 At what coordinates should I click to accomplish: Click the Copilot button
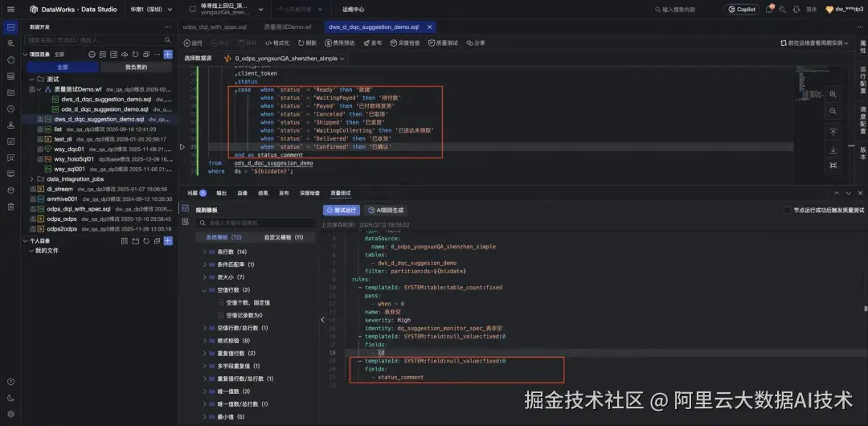coord(742,10)
